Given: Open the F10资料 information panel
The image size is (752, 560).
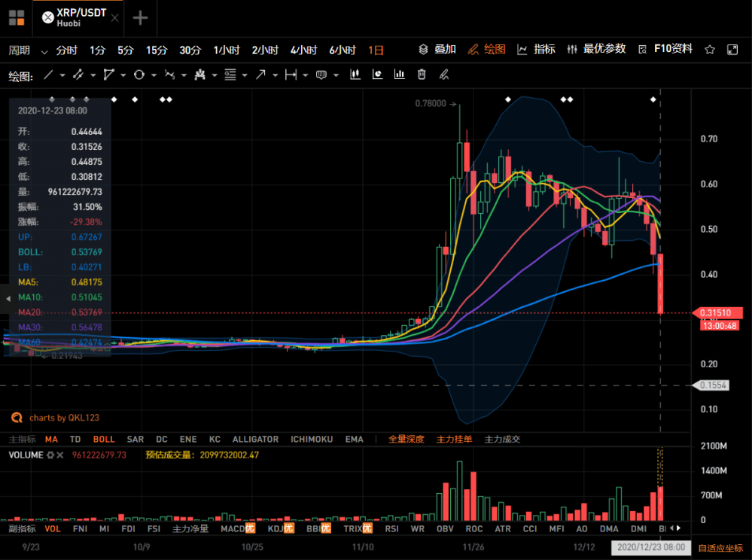Looking at the screenshot, I should tap(671, 49).
